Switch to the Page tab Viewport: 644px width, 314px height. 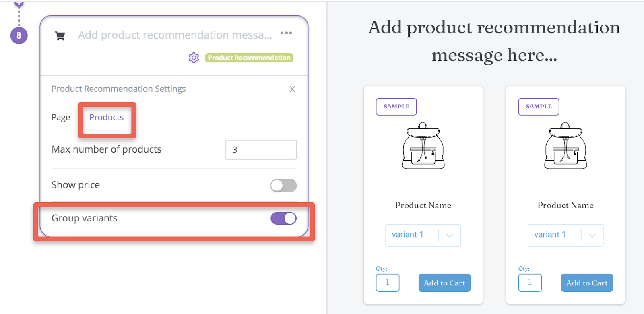tap(61, 118)
